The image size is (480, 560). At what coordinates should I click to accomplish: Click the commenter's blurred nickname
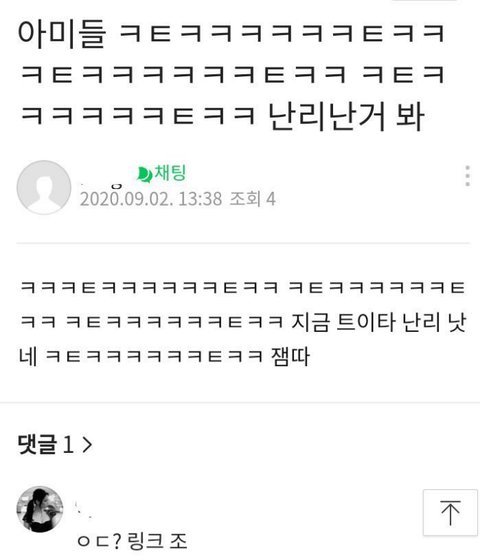click(x=83, y=509)
